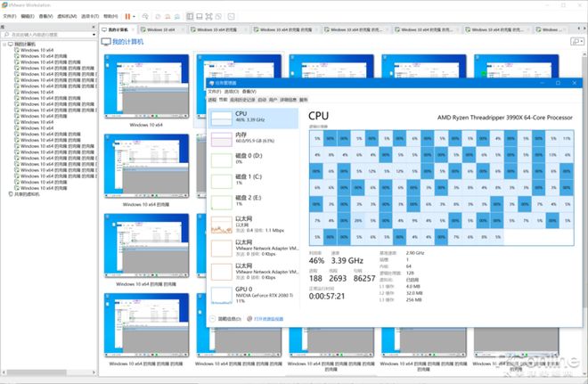Open the Snapshot Manager toolbar icon

point(176,17)
